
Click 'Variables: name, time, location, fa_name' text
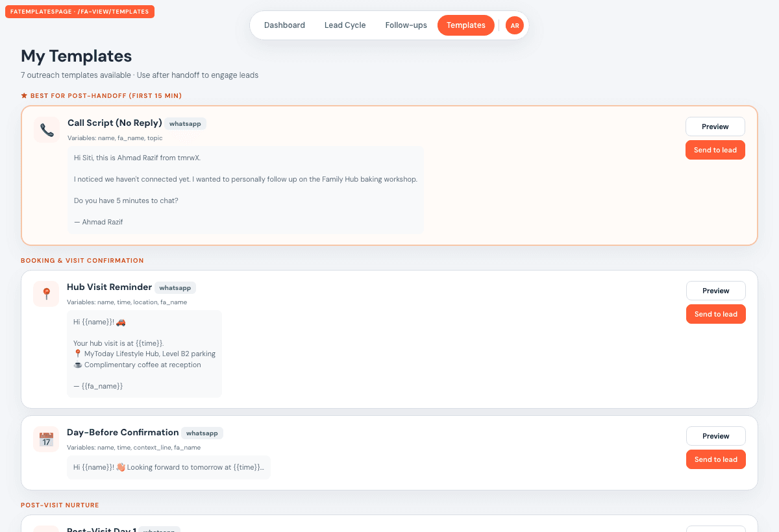pos(127,302)
